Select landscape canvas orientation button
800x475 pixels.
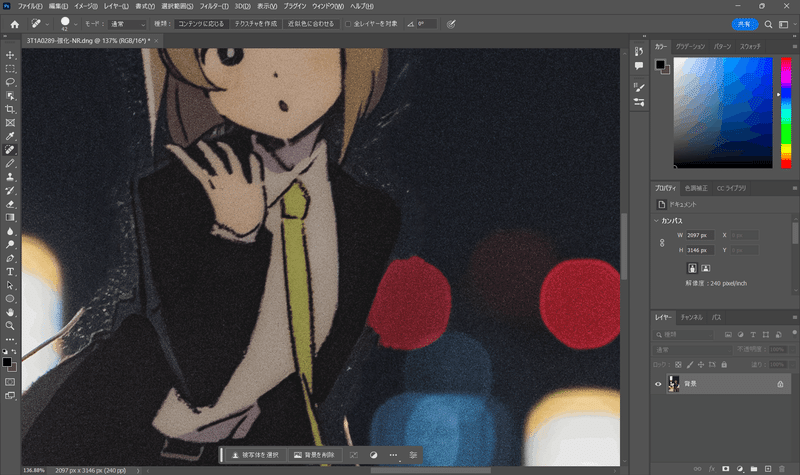pyautogui.click(x=706, y=268)
